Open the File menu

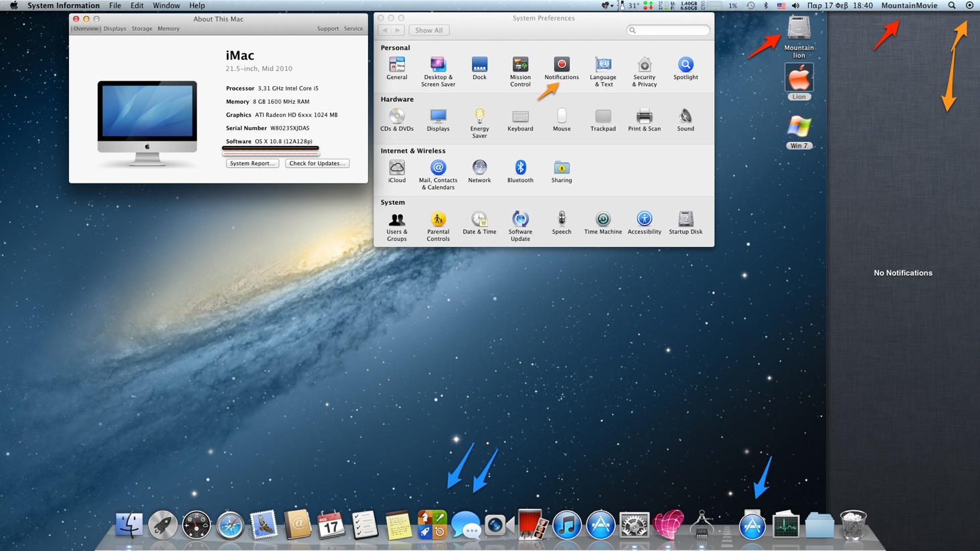point(115,5)
